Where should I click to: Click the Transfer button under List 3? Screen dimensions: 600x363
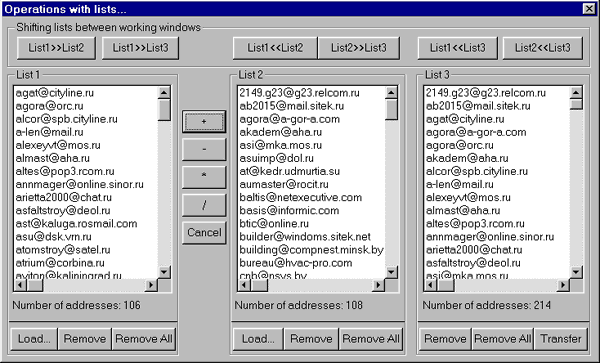[561, 339]
